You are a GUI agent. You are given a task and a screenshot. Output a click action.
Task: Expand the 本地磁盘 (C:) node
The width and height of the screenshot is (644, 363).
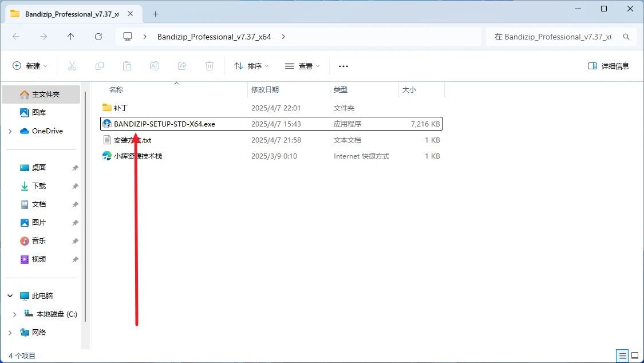click(x=15, y=314)
